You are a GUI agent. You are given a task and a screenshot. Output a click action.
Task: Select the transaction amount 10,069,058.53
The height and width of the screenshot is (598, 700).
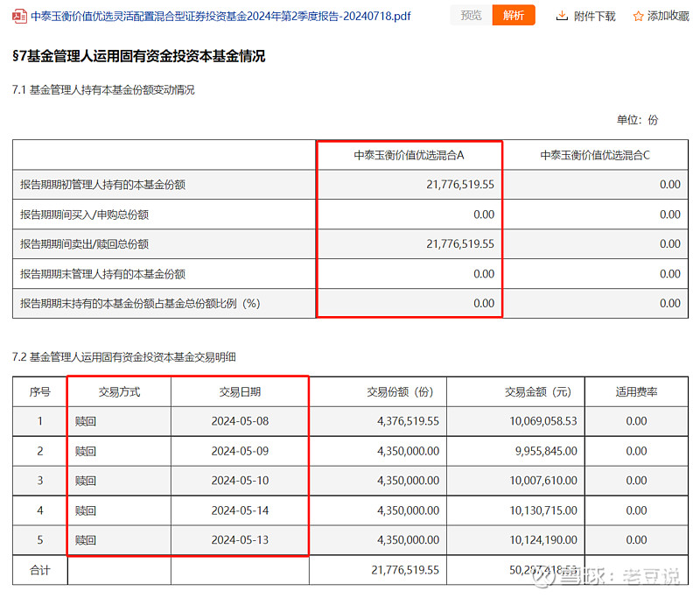[x=543, y=421]
